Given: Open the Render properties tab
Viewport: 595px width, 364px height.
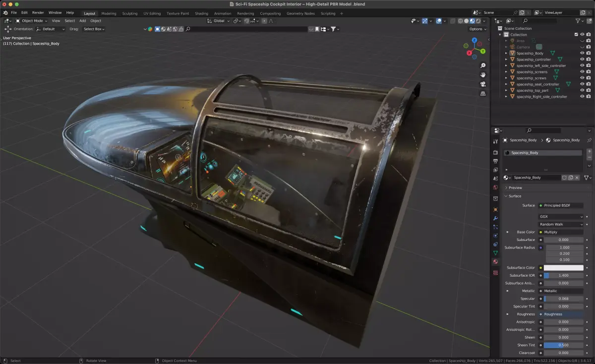Looking at the screenshot, I should click(495, 152).
